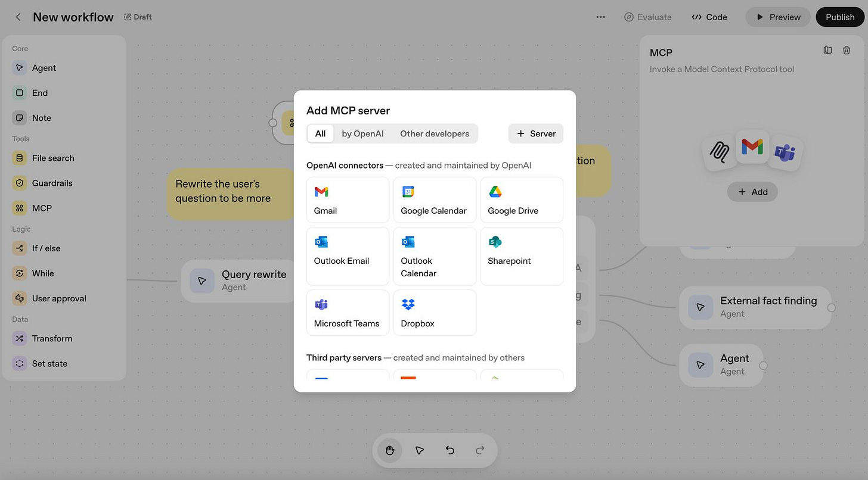Image resolution: width=868 pixels, height=480 pixels.
Task: Click the New workflow title
Action: coord(73,17)
